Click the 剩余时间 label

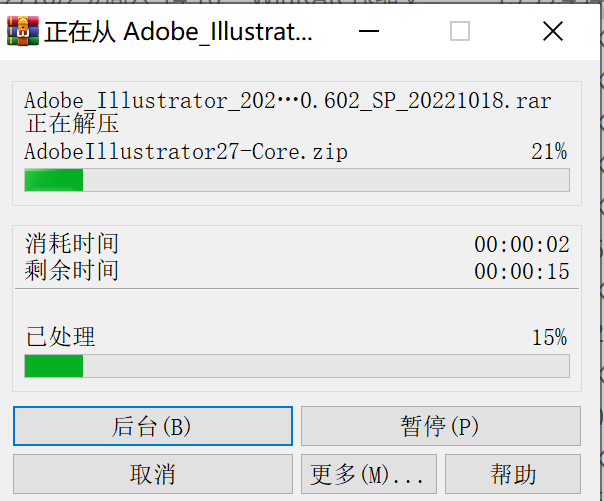point(72,270)
